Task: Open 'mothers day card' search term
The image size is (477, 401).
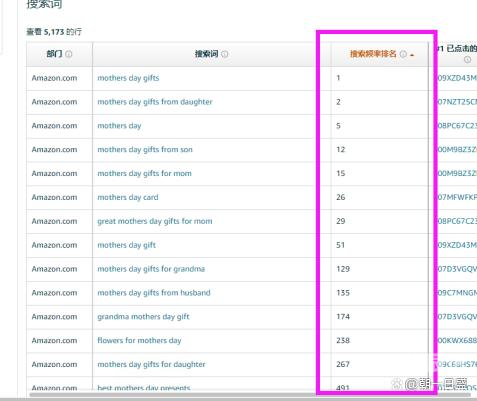Action: [x=128, y=197]
